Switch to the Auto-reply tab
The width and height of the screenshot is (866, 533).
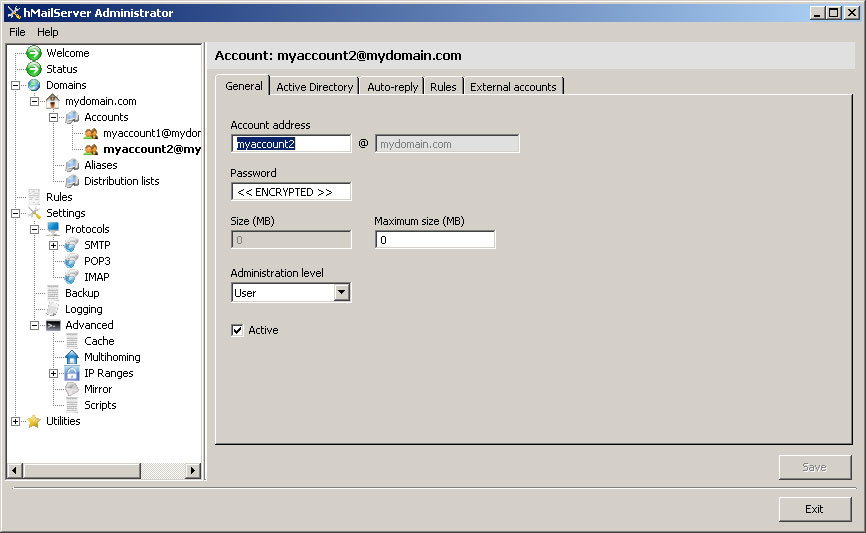click(x=392, y=87)
